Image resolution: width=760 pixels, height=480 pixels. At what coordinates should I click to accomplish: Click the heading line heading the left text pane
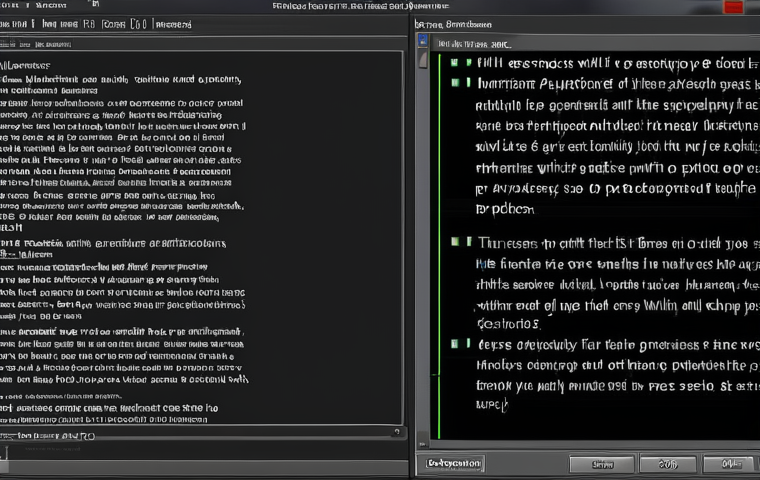25,65
